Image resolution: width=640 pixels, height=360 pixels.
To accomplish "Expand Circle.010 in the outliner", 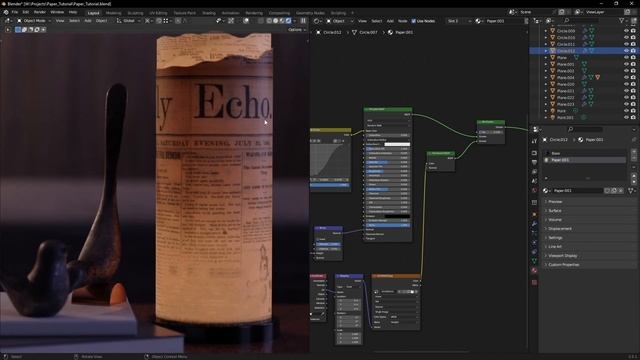I will pos(546,38).
